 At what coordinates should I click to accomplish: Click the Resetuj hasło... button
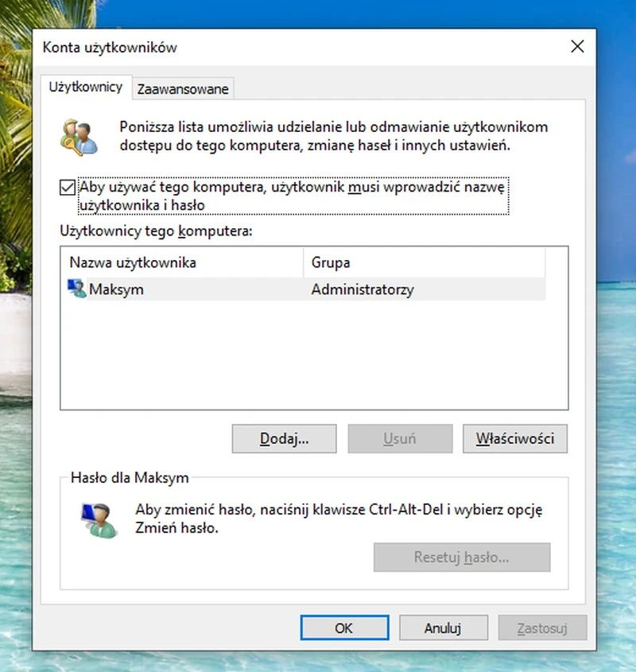click(462, 557)
